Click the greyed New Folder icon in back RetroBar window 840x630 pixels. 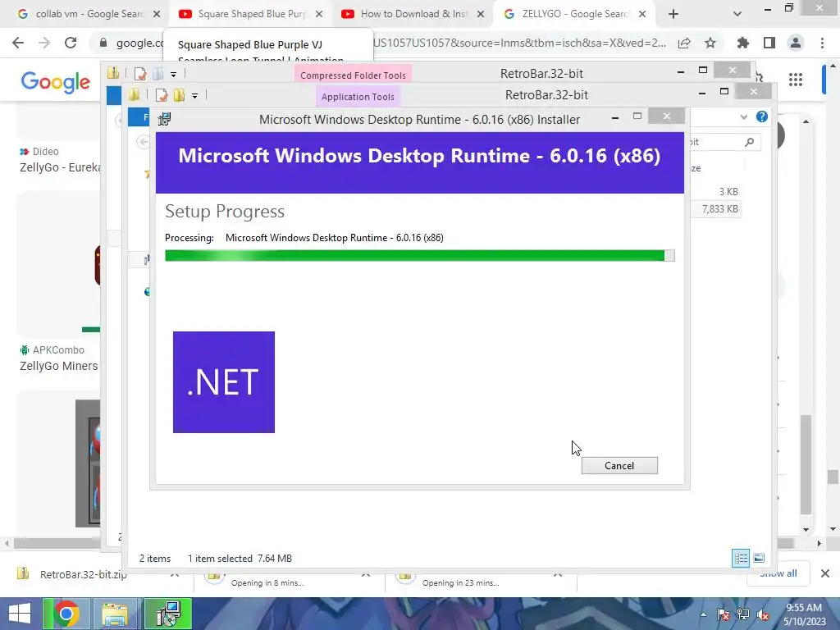point(158,73)
